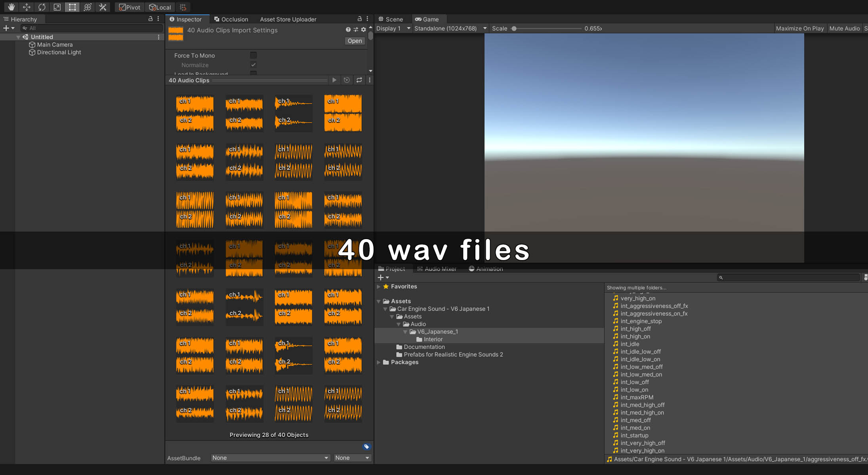Click Maximize On Play button
This screenshot has width=868, height=475.
pyautogui.click(x=799, y=28)
